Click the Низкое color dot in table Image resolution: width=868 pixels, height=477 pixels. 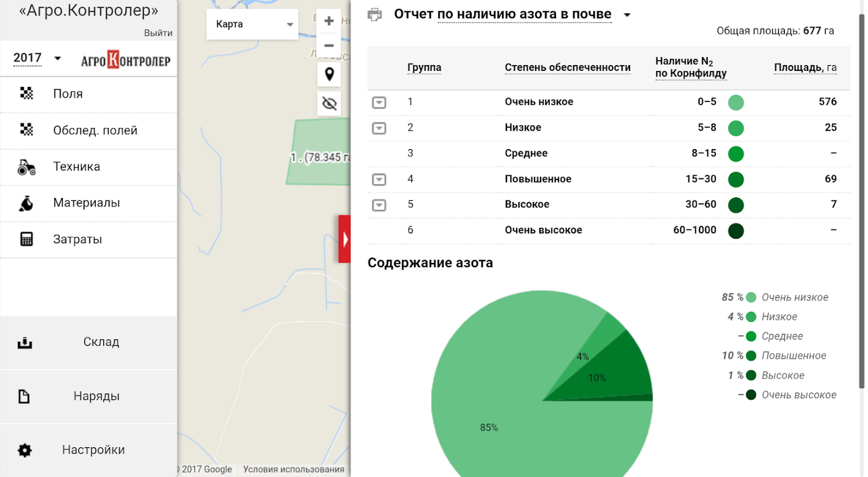click(x=736, y=128)
